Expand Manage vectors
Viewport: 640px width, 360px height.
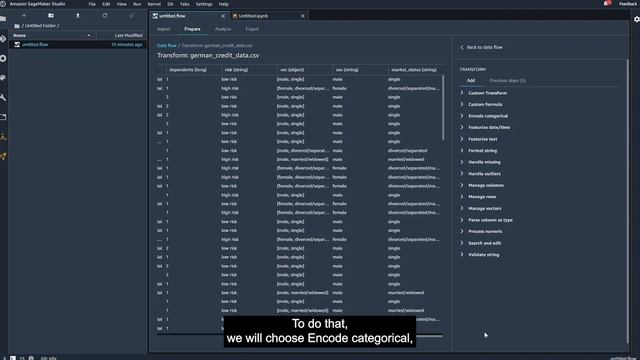(484, 209)
